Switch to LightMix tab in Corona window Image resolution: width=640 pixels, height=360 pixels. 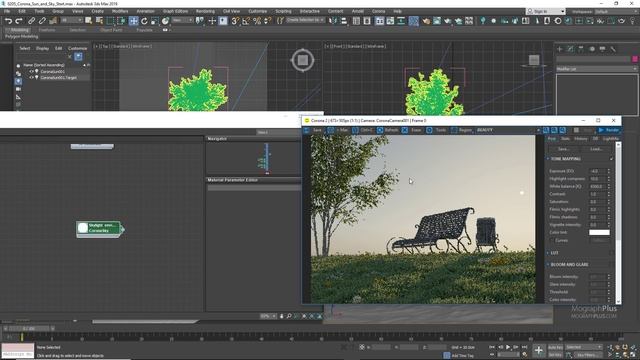pos(611,139)
